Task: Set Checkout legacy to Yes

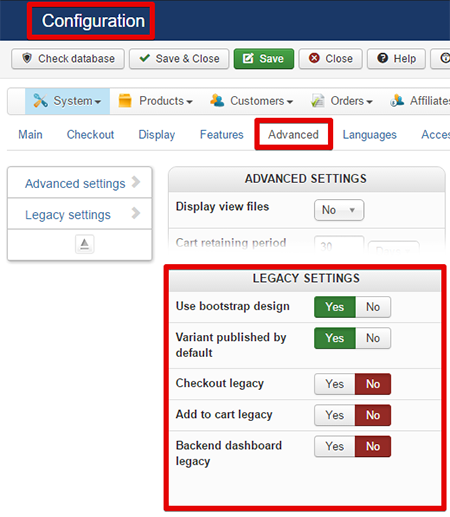Action: 335,384
